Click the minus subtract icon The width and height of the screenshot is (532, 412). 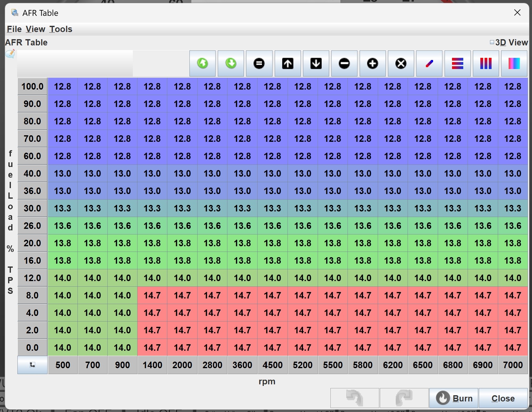coord(344,63)
